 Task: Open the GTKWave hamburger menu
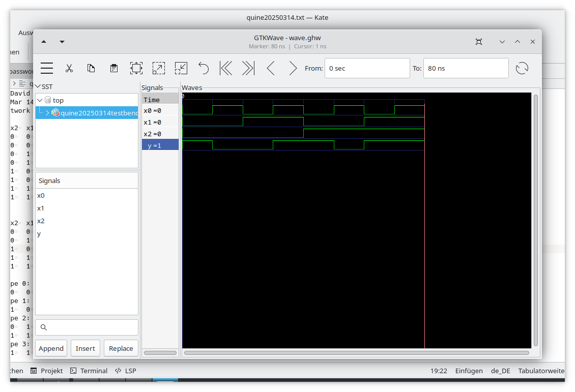point(47,68)
